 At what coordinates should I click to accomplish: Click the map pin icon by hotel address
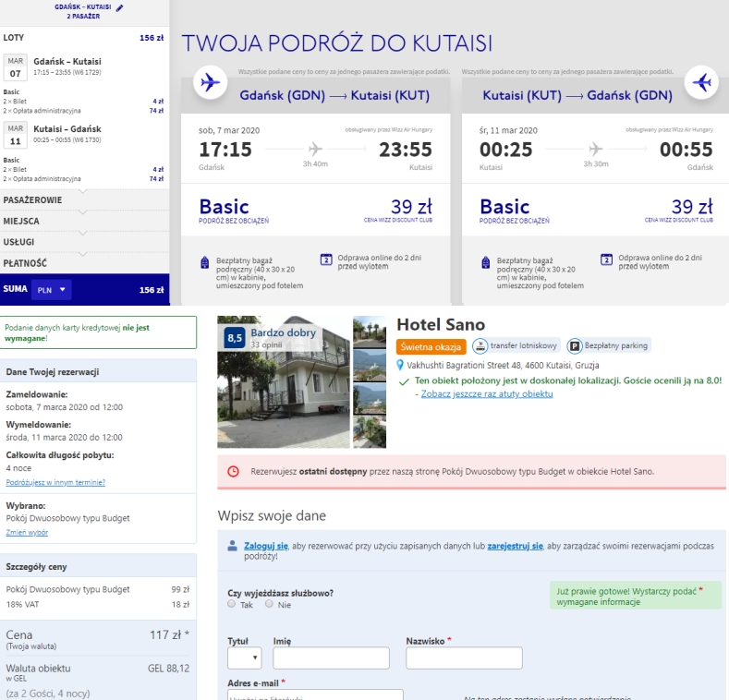[x=400, y=366]
